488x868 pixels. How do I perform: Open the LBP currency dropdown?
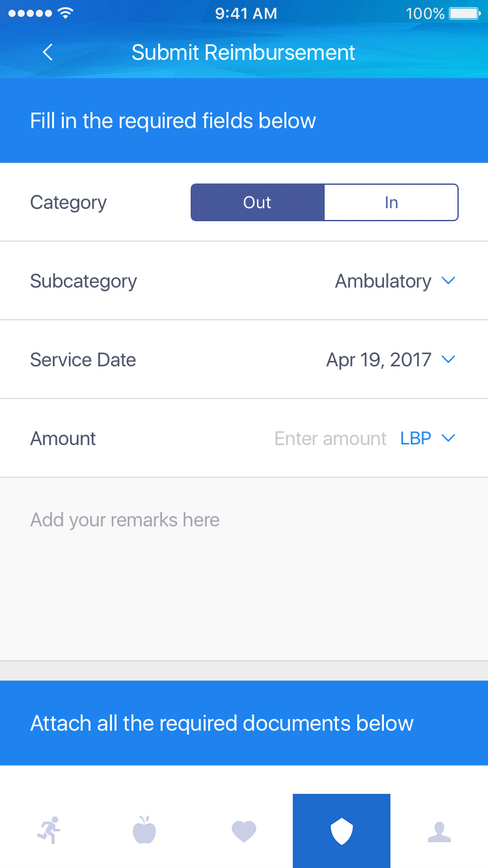(x=427, y=439)
